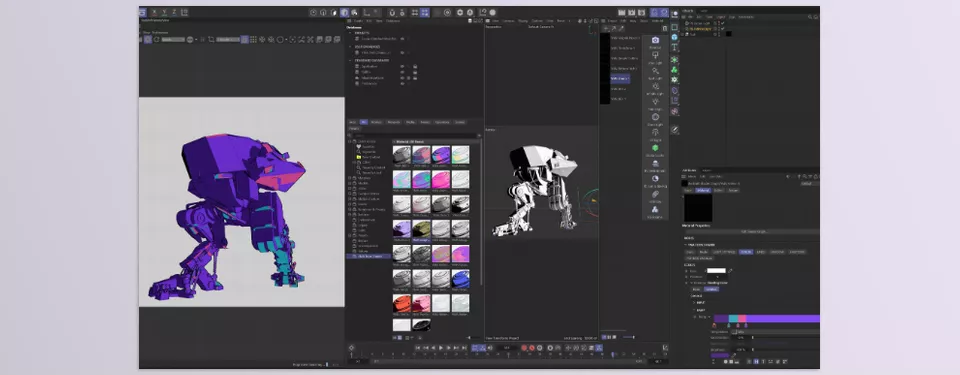Click the crop region icon in viewport toolbar

pos(211,39)
